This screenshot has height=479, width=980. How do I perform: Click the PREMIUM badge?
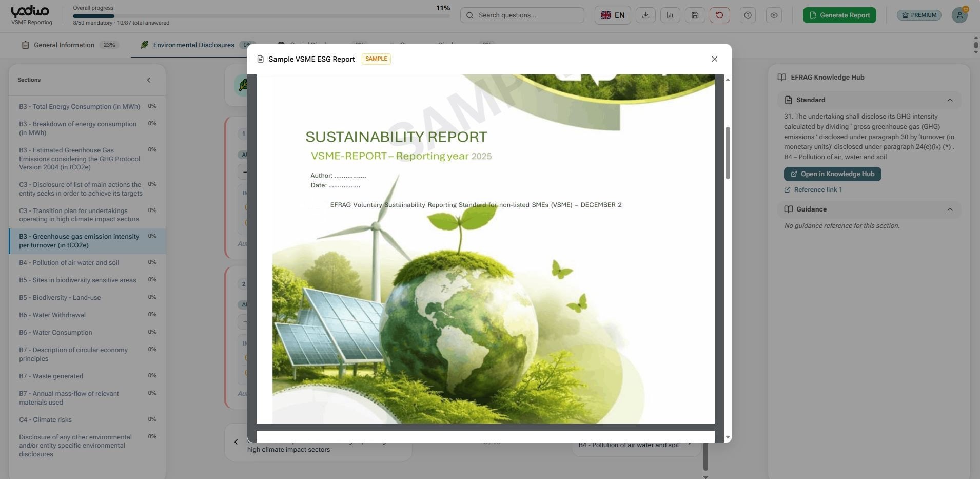pos(919,15)
